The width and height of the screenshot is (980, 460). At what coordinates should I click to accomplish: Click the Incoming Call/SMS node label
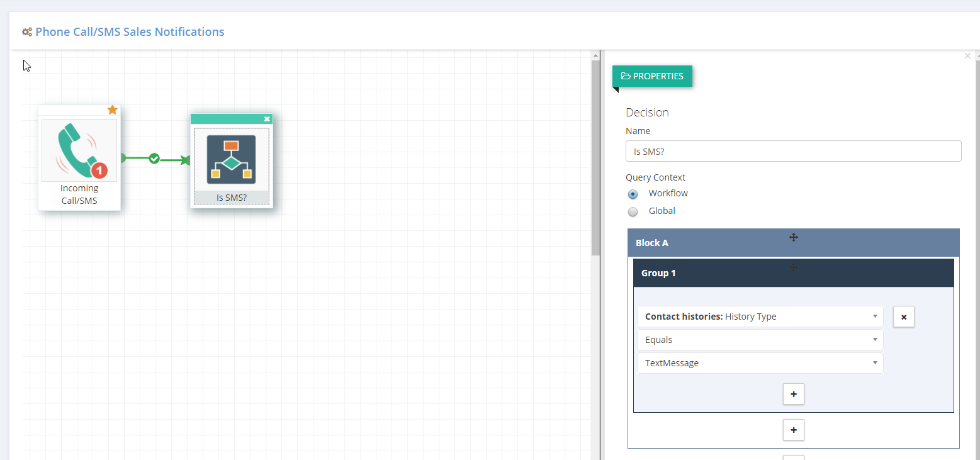pos(79,195)
